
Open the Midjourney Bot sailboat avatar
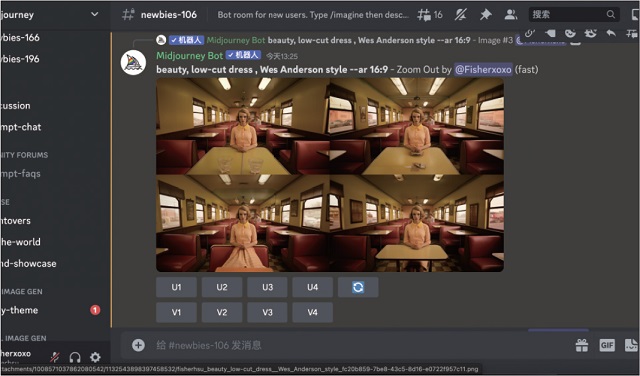pos(133,62)
